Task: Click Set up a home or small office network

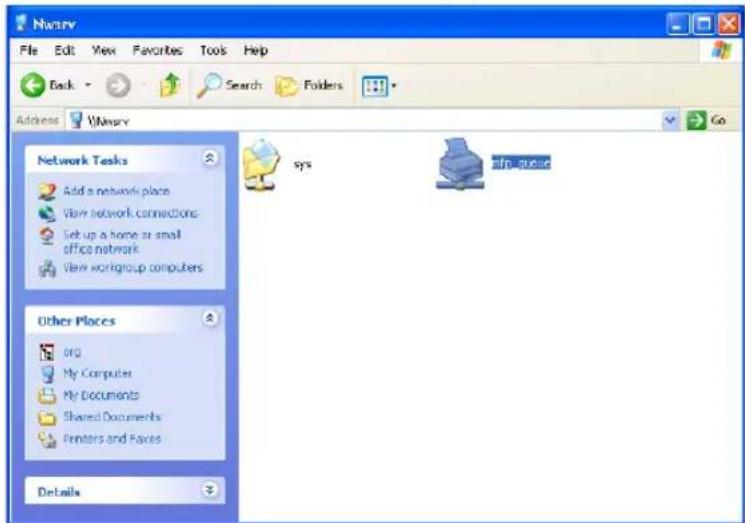Action: tap(122, 242)
